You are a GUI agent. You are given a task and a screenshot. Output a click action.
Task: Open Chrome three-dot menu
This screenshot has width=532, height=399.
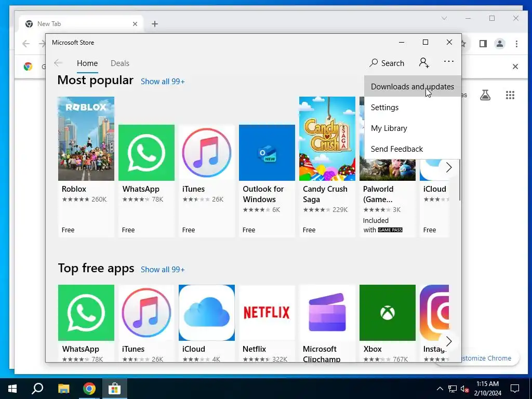pyautogui.click(x=516, y=44)
